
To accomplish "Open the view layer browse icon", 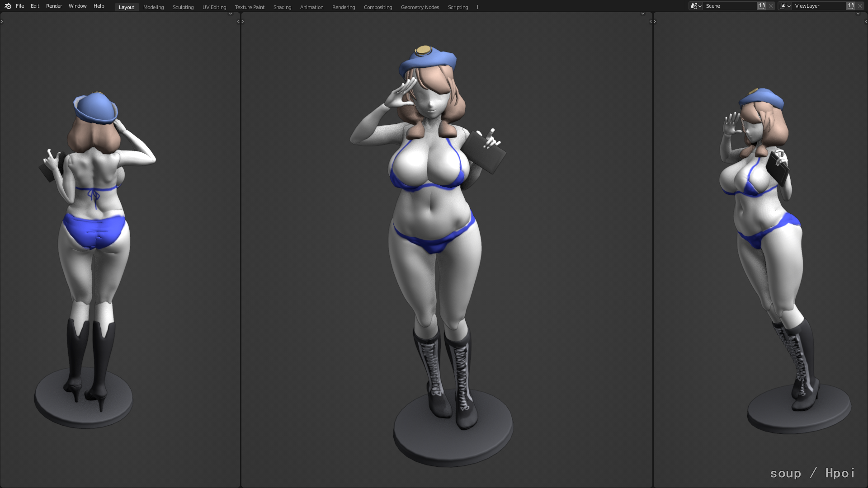I will click(x=785, y=6).
